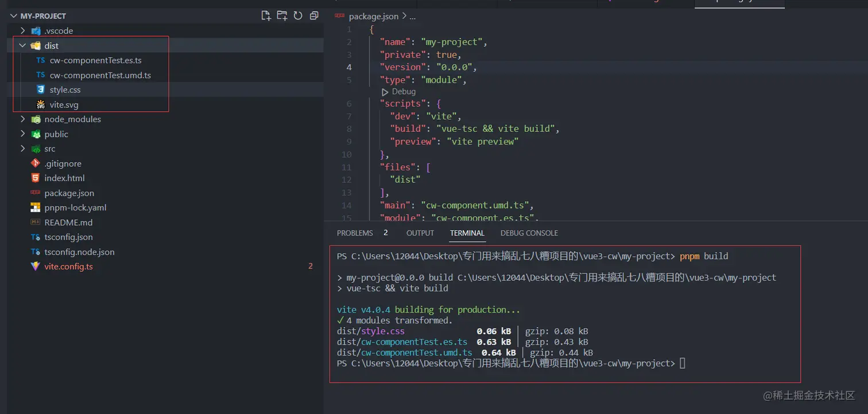
Task: Click the markdown icon beside README.md
Action: click(36, 222)
